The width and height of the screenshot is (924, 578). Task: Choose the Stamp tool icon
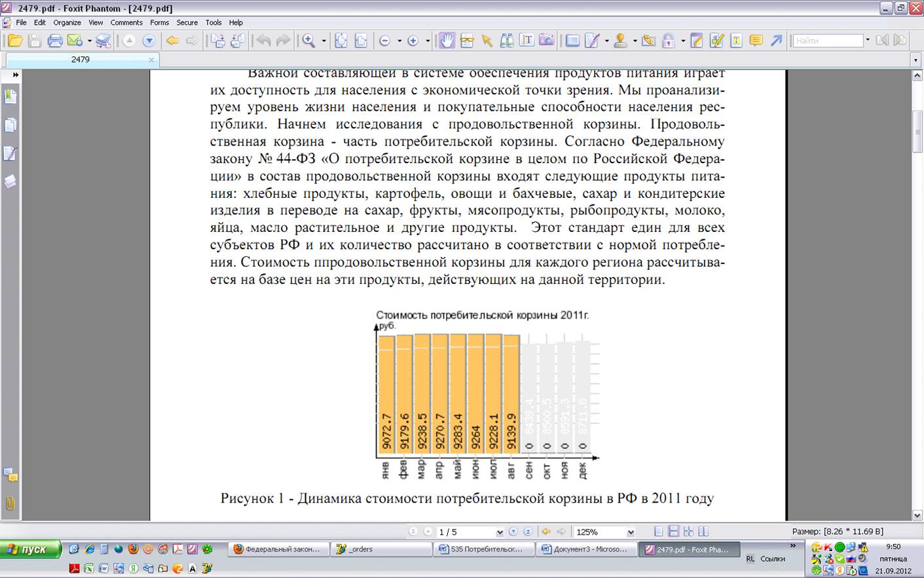[620, 41]
